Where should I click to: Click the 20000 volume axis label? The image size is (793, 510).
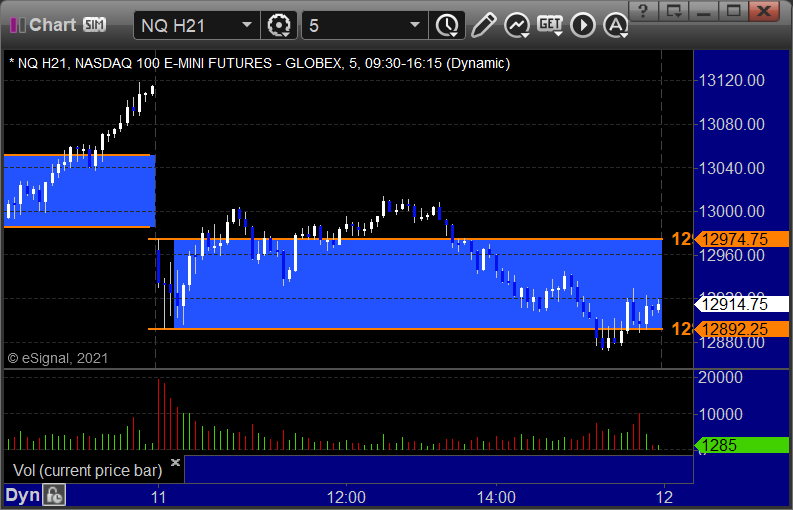point(720,377)
